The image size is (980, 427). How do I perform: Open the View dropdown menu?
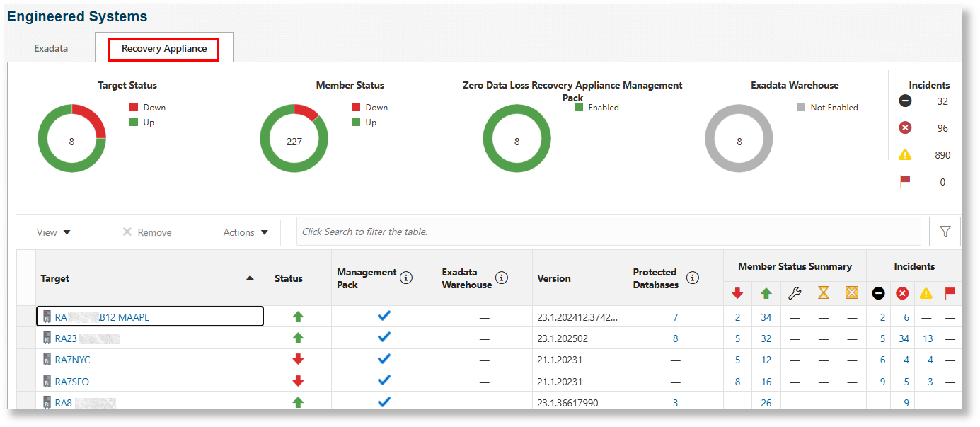click(x=54, y=232)
